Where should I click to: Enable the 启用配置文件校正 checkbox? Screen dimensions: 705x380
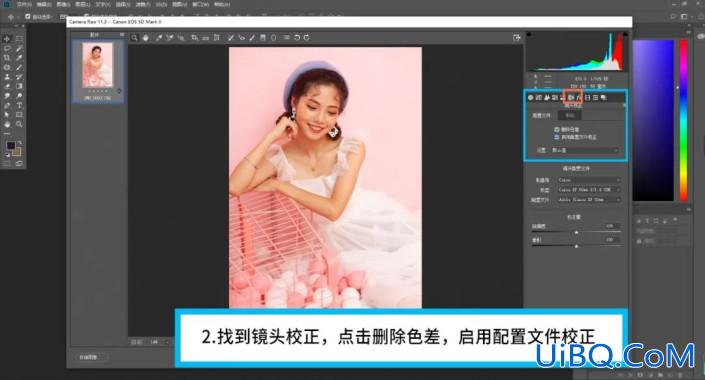click(557, 137)
